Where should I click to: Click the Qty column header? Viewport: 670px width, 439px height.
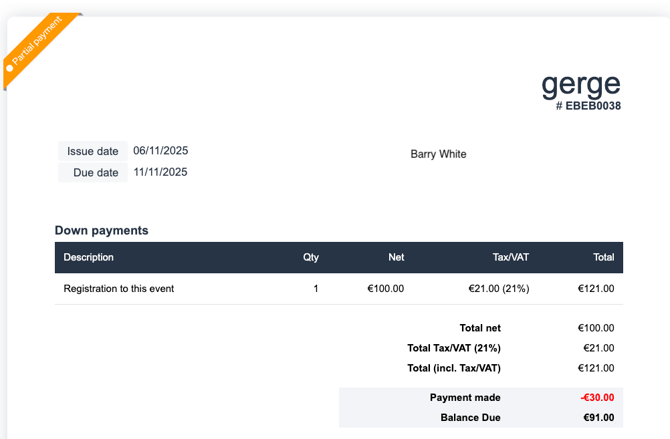click(x=311, y=257)
